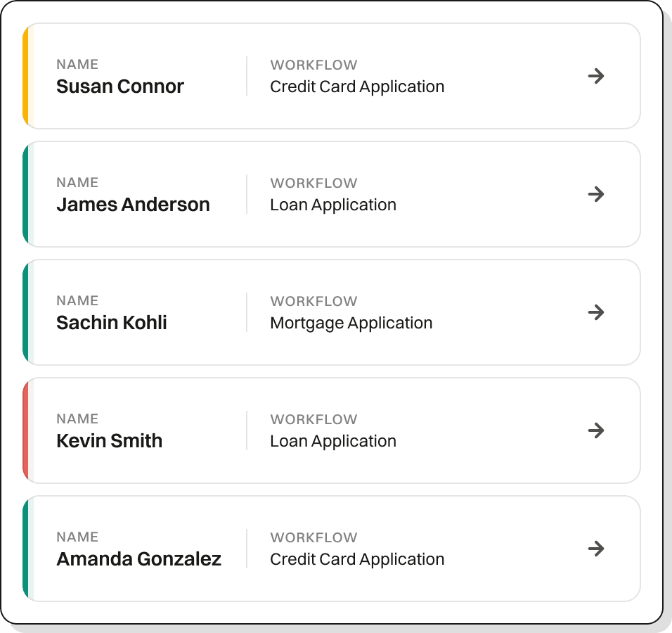The width and height of the screenshot is (672, 633).
Task: Click the NAME label above Amanda Gonzalez
Action: 77,537
